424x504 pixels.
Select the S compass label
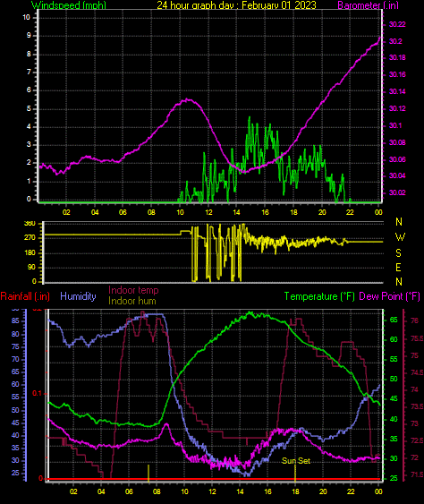[x=399, y=253]
